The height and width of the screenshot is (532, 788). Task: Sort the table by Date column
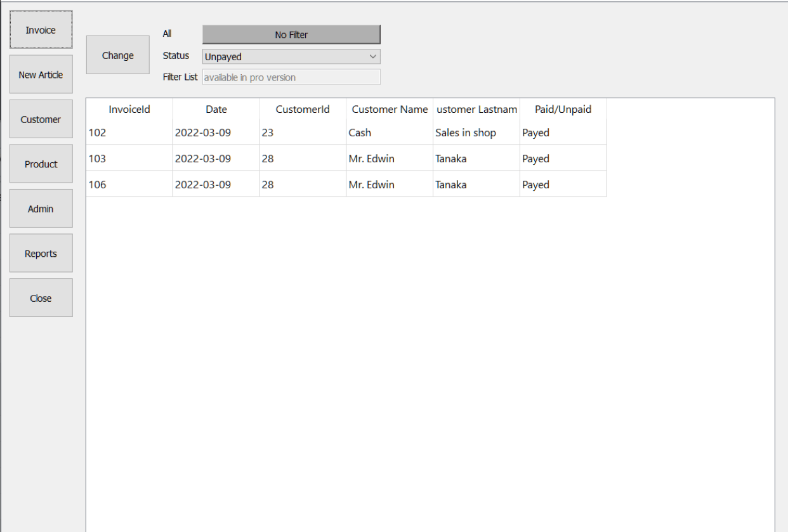click(x=215, y=109)
